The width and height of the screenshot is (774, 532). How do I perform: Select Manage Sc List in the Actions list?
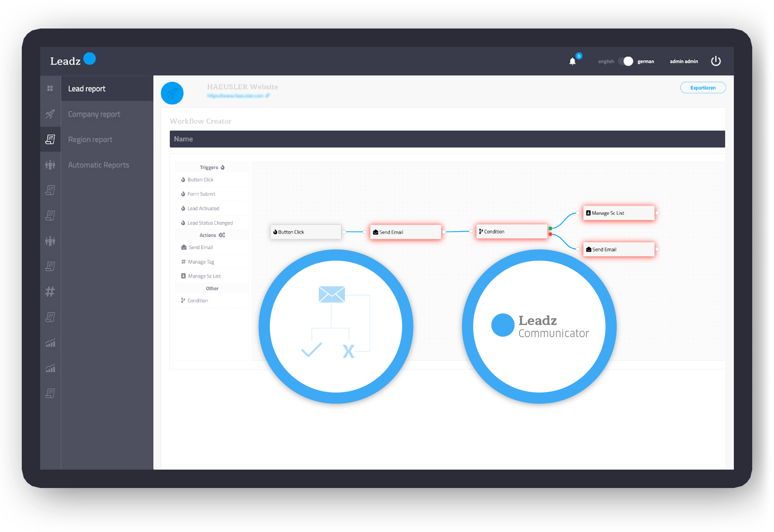[x=212, y=276]
